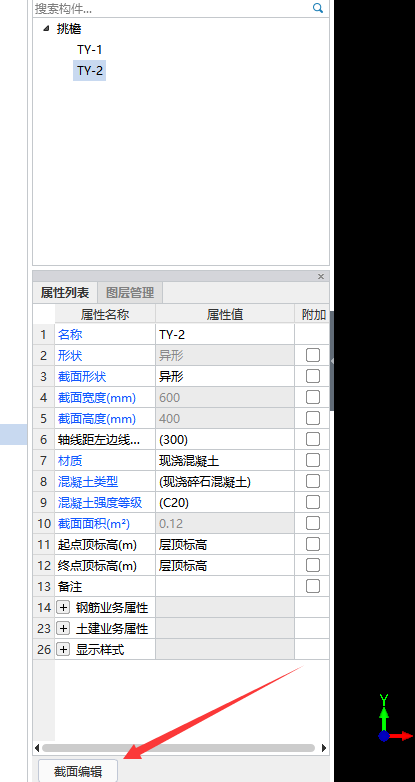Image resolution: width=415 pixels, height=782 pixels.
Task: Expand the 钢筋业务属性 group
Action: [x=63, y=607]
